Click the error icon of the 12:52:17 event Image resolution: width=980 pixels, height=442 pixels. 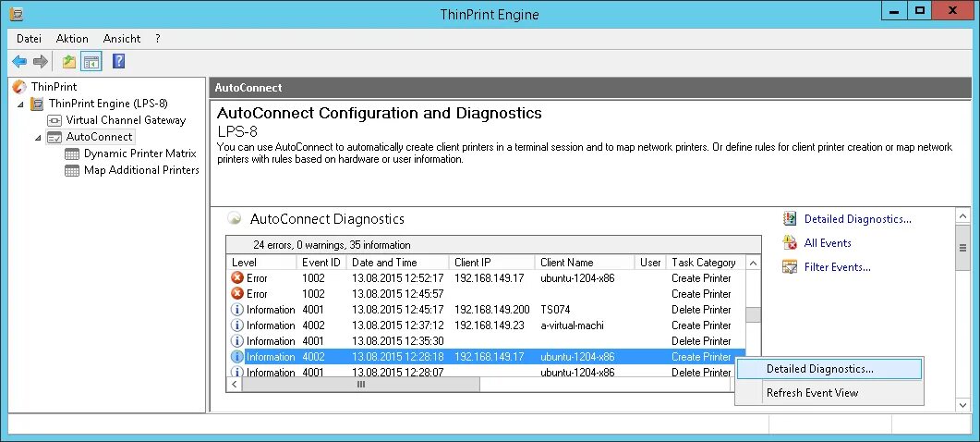237,277
